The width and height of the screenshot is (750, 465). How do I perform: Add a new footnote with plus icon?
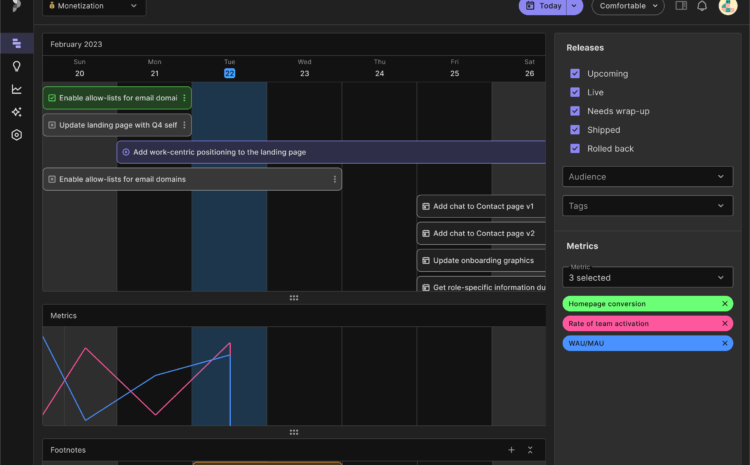click(511, 450)
